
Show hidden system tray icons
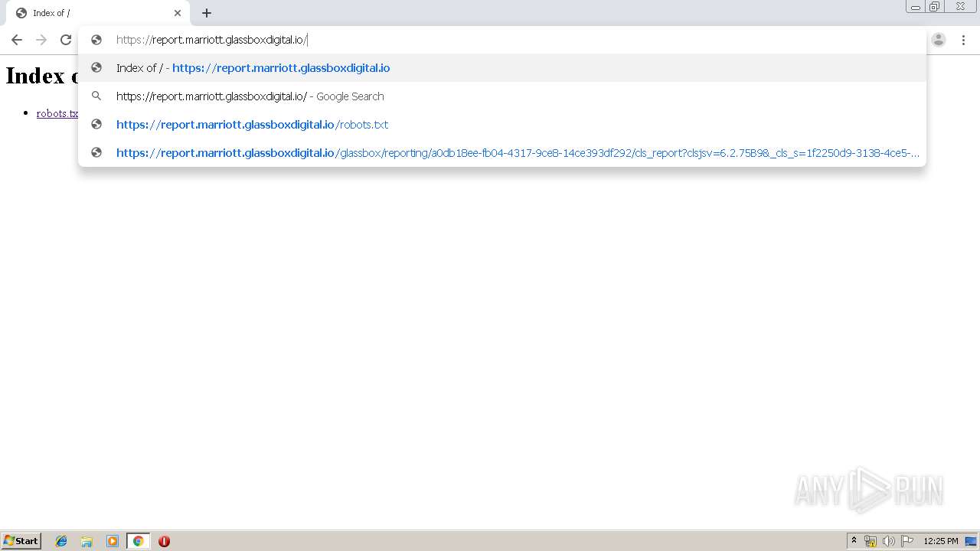pos(854,541)
